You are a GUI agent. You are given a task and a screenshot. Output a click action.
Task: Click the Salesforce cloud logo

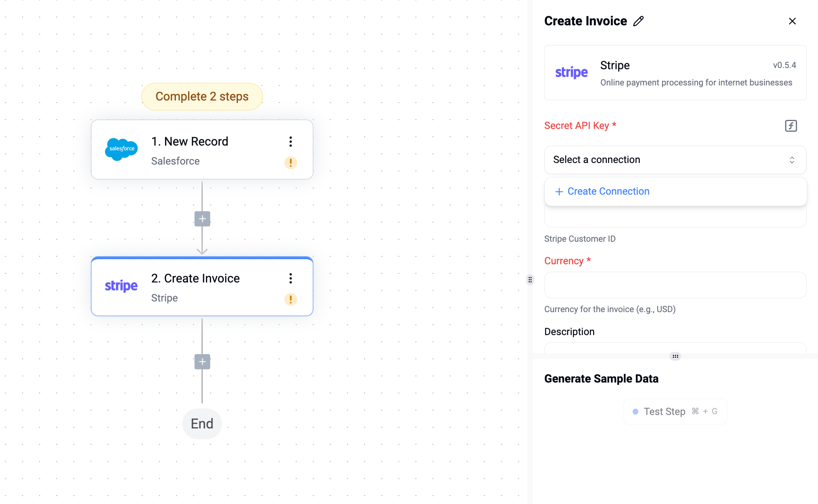(122, 149)
